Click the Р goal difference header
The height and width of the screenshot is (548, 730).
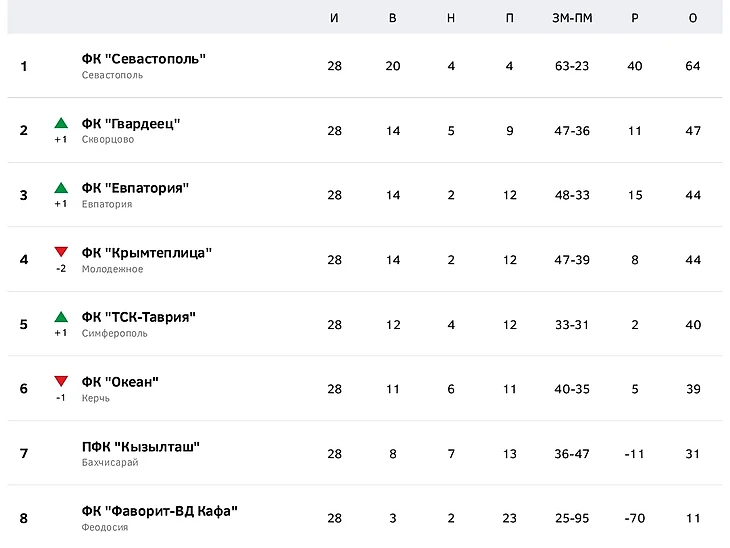[635, 19]
